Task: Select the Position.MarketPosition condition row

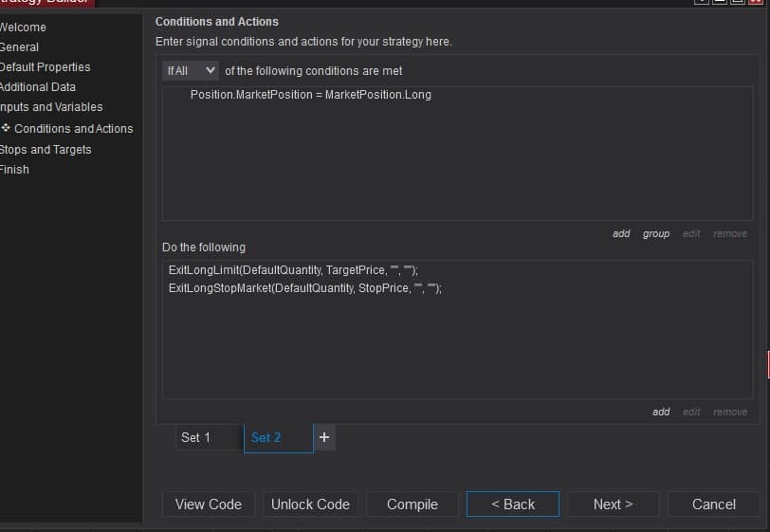Action: click(x=310, y=95)
